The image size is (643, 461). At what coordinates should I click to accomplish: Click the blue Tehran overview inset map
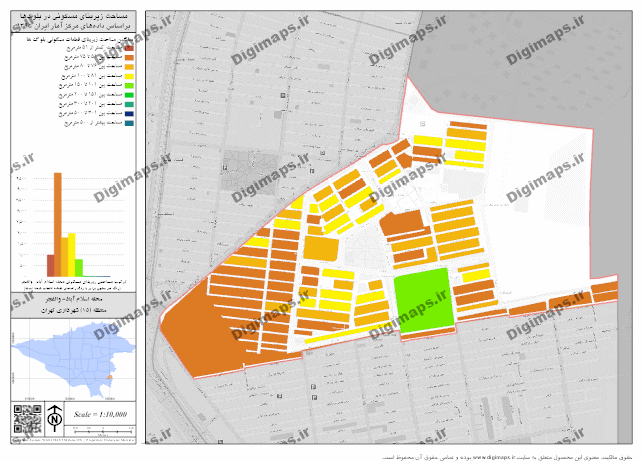click(x=73, y=359)
